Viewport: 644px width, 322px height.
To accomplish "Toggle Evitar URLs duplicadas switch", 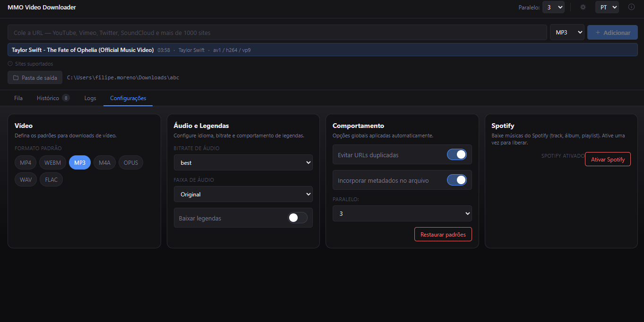I will point(456,154).
